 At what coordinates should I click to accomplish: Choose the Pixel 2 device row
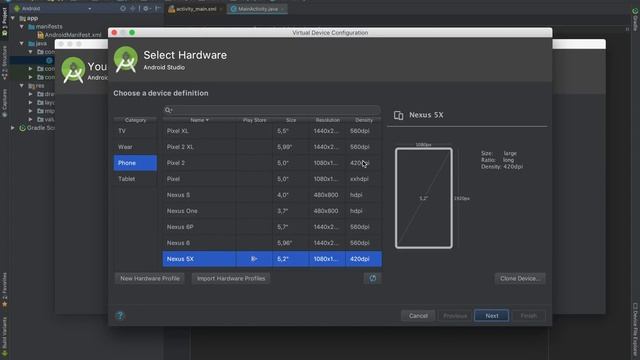point(272,163)
